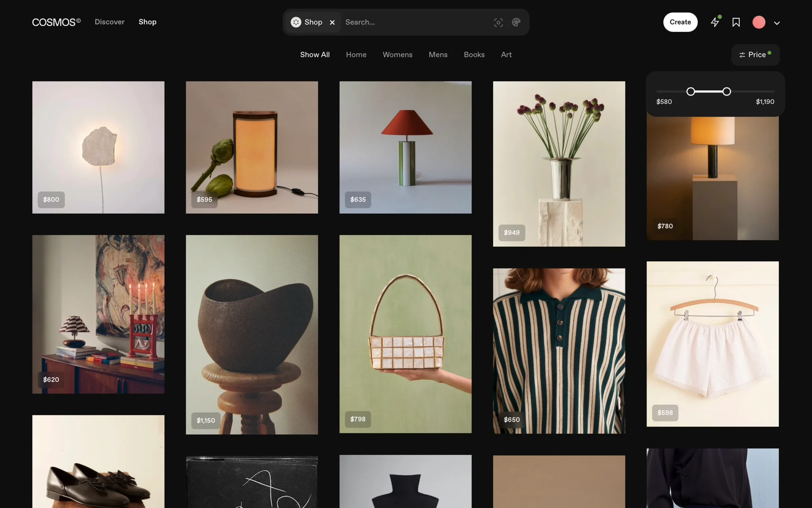Toggle the Price filter panel

755,55
